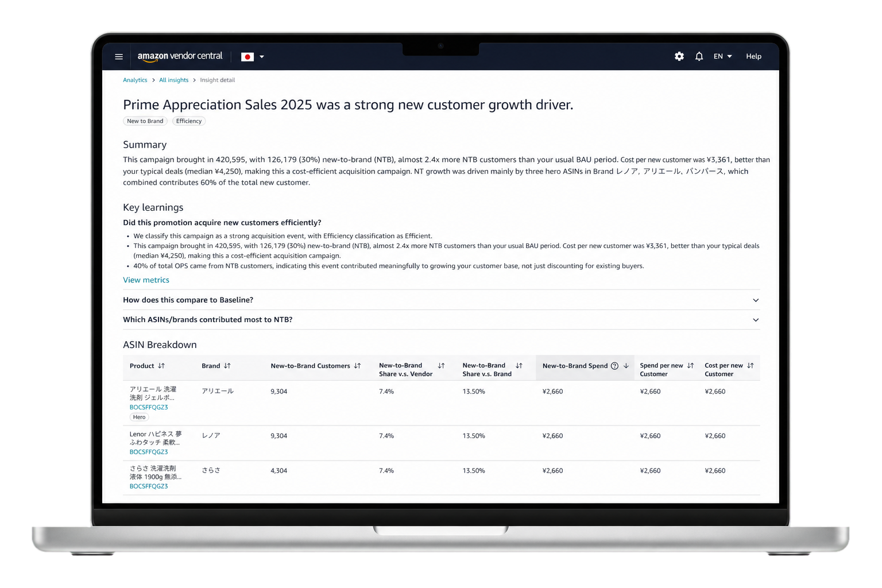This screenshot has height=588, width=882.
Task: Open the marketplace dropdown arrow beside flag
Action: (262, 57)
